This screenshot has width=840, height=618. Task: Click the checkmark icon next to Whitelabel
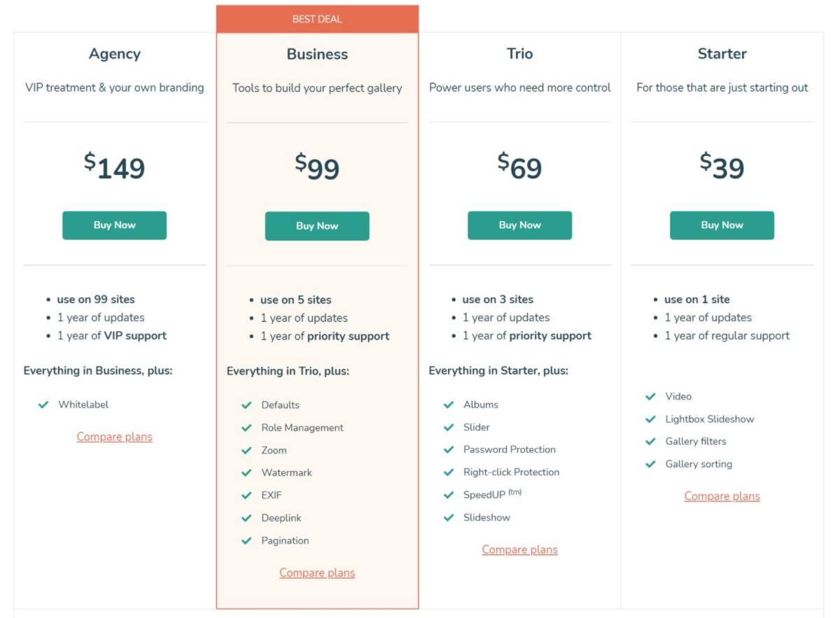click(x=43, y=405)
